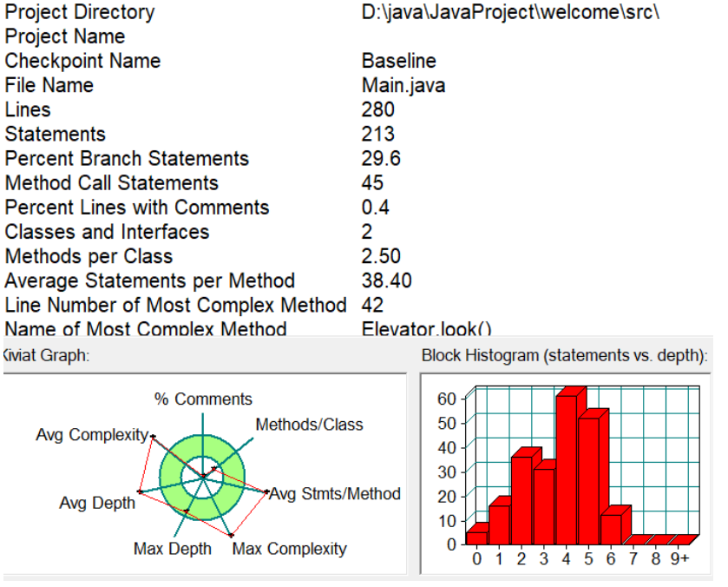Viewport: 728px width, 587px height.
Task: Click the histogram bar for depth 6
Action: (x=611, y=530)
